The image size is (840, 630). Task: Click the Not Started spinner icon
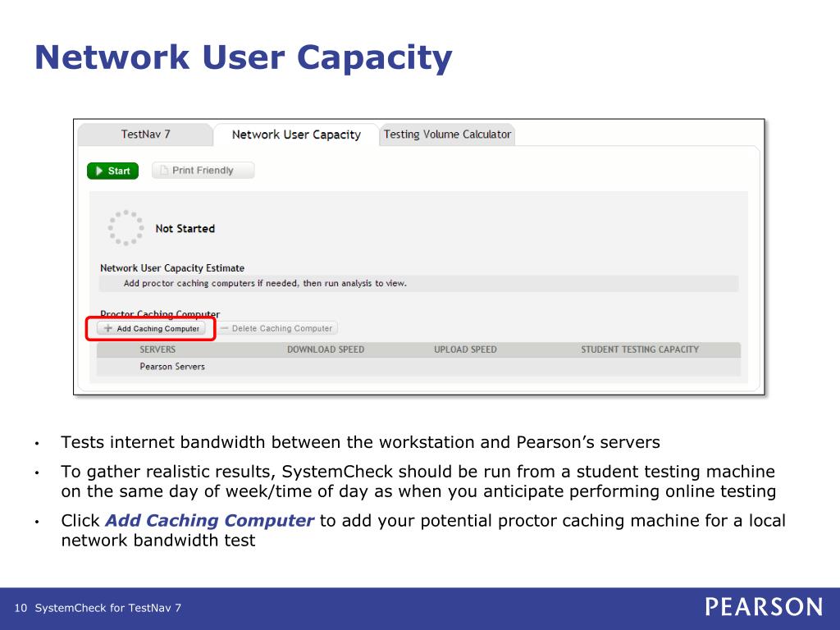point(126,228)
